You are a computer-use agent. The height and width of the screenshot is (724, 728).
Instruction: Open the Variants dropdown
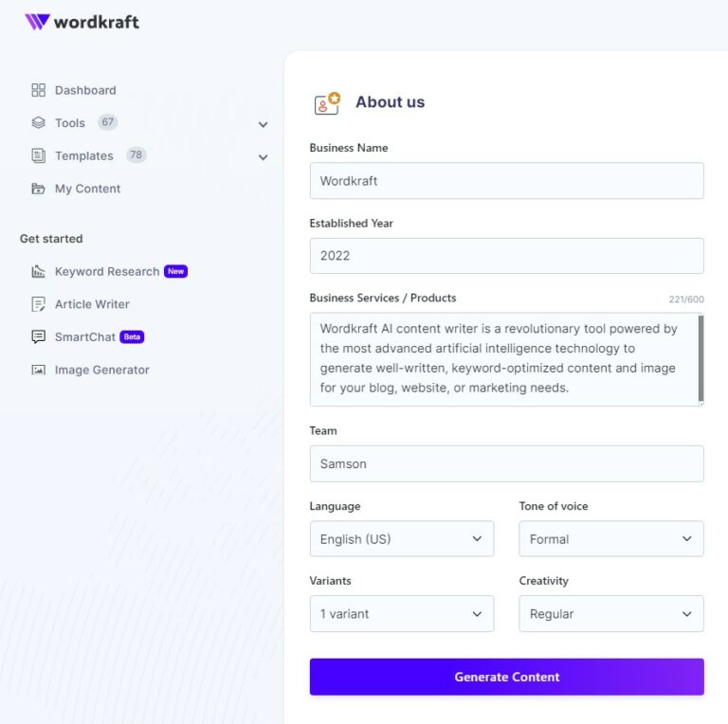point(401,614)
